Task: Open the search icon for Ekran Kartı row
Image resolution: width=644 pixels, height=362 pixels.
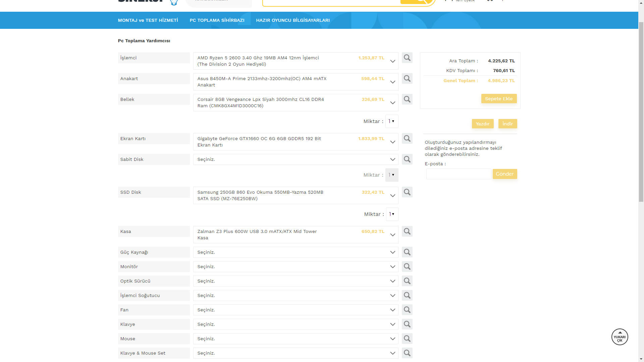Action: [407, 138]
